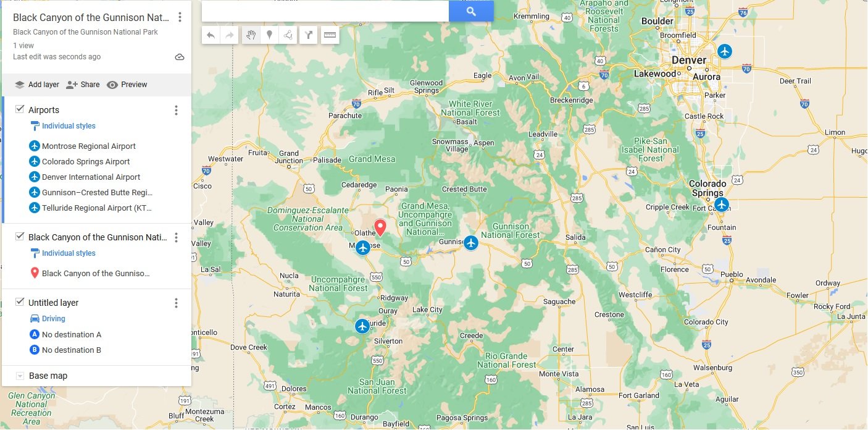Click Denver airport marker on map
The width and height of the screenshot is (868, 430).
(x=725, y=51)
